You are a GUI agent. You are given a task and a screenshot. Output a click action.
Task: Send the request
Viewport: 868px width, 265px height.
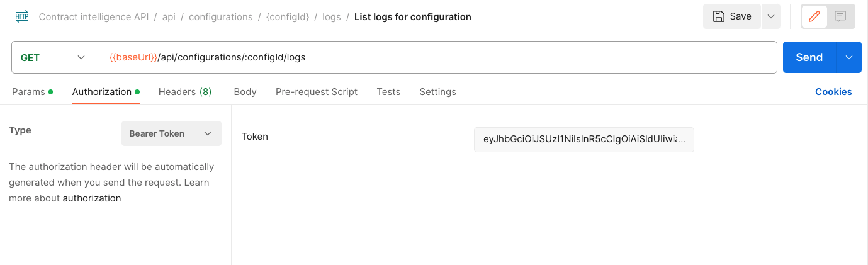[809, 57]
